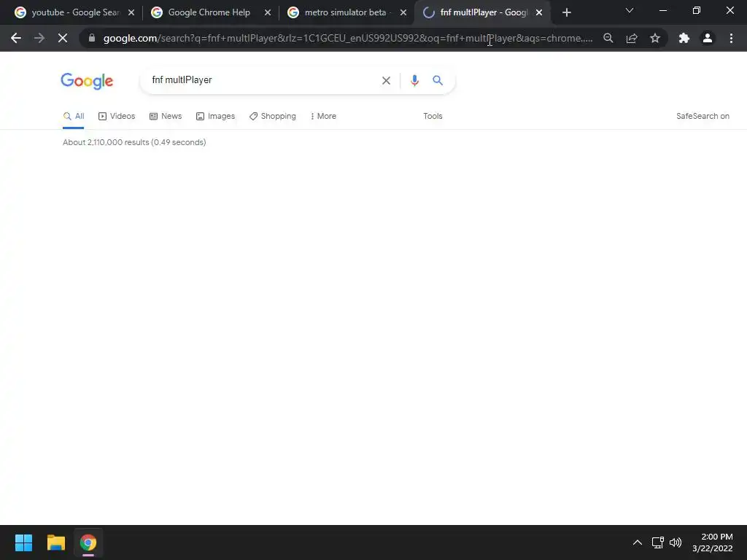
Task: Show hidden system tray icons
Action: click(637, 542)
